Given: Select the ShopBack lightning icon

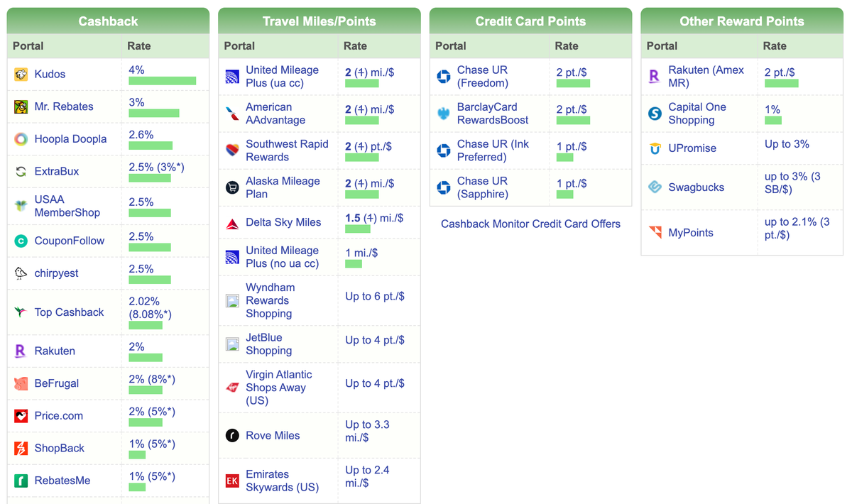Looking at the screenshot, I should tap(20, 448).
